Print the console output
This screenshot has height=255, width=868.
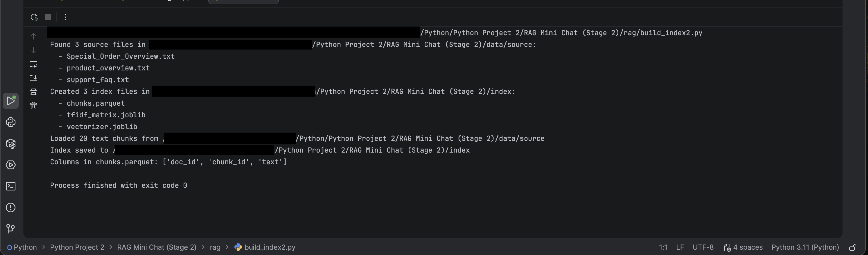click(33, 91)
